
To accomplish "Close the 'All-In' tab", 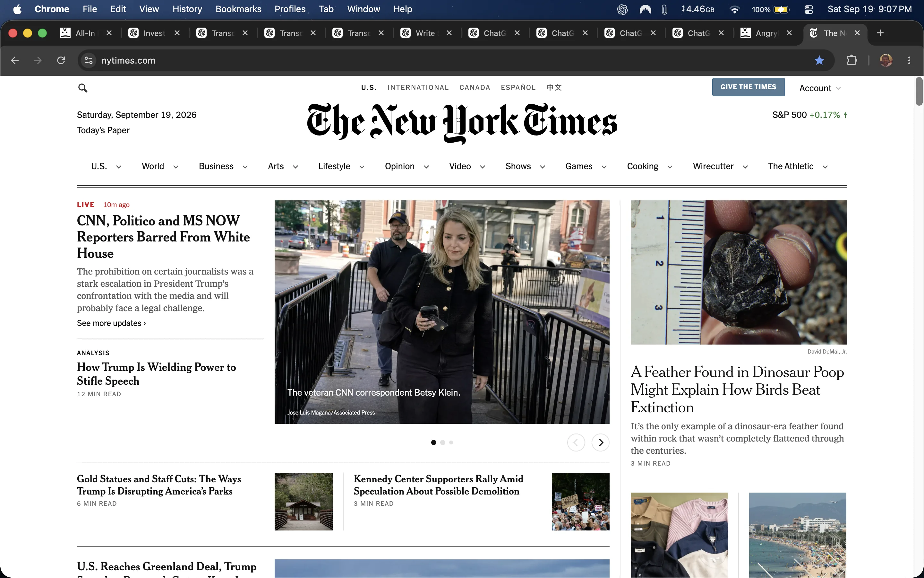I will click(109, 33).
